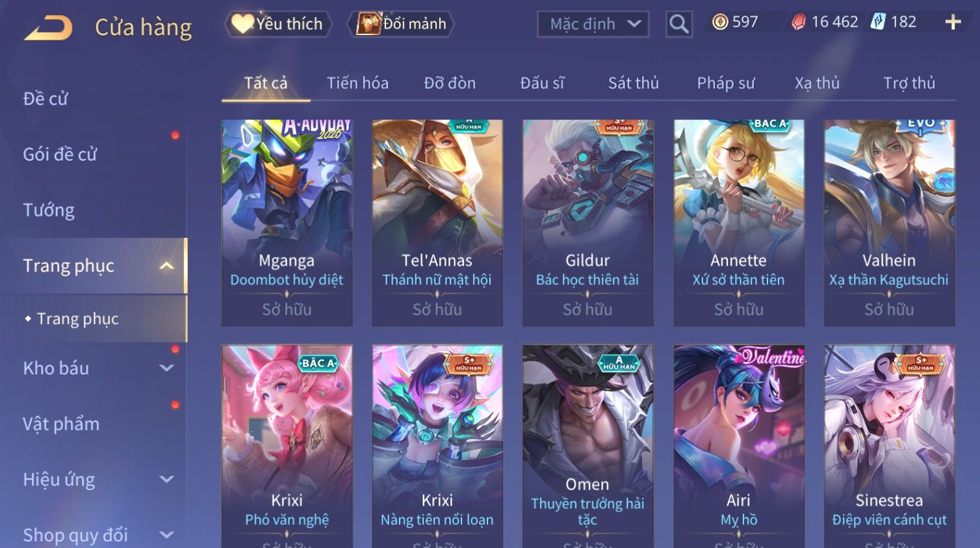Open Yêu thích heart favorites

(278, 24)
